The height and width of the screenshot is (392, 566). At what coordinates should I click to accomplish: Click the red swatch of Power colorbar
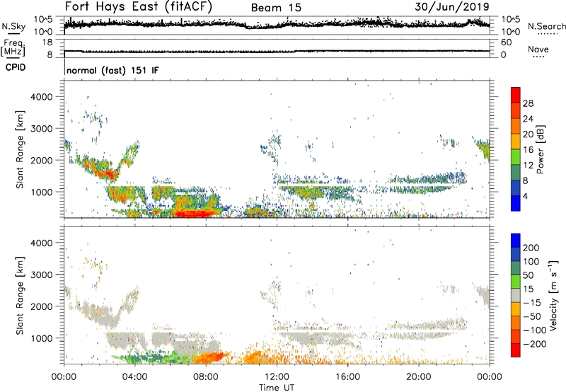point(516,95)
